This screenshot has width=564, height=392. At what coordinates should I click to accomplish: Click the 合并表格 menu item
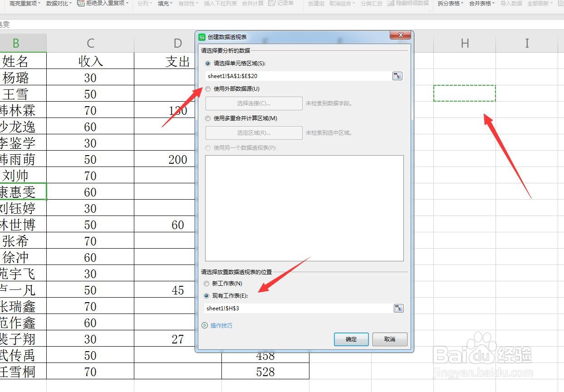481,4
